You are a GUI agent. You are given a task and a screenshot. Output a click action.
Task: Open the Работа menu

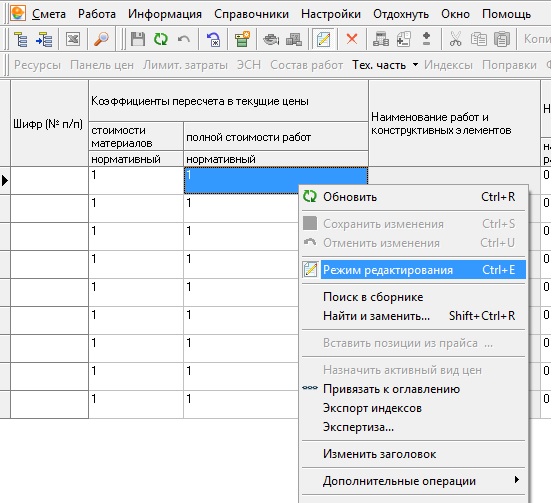pos(97,14)
